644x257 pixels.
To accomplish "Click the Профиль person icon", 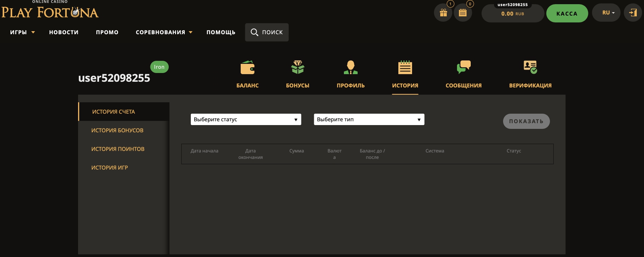I will (350, 68).
